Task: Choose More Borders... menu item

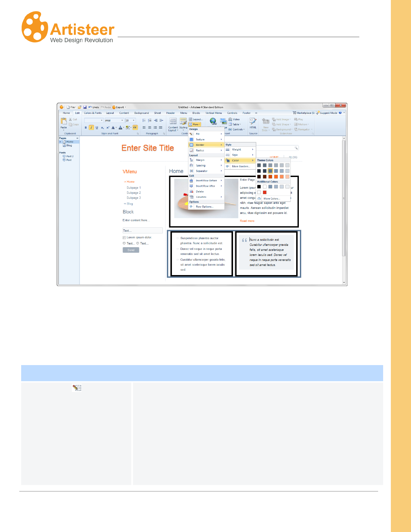Action: pos(240,166)
